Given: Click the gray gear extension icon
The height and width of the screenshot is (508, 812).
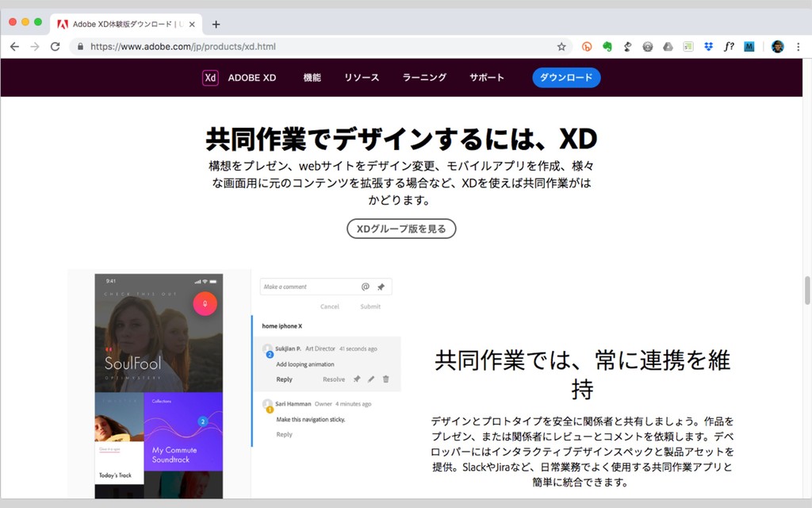Looking at the screenshot, I should coord(648,47).
